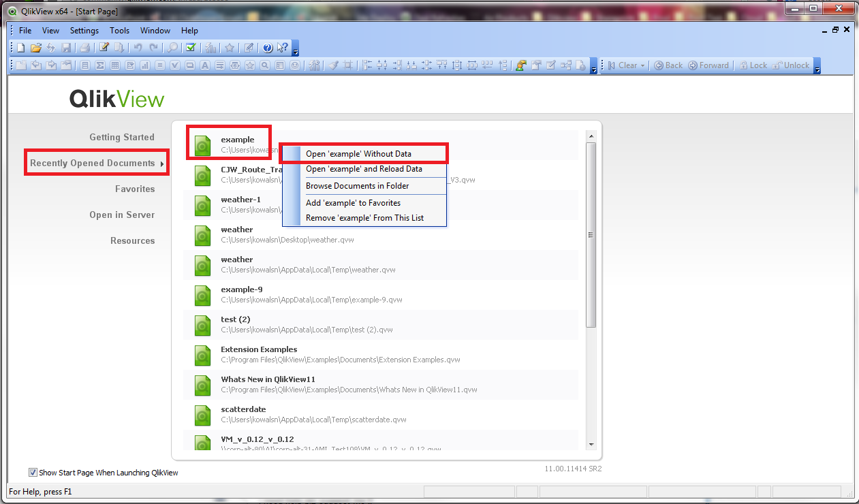Switch to Favorites section

pos(135,189)
